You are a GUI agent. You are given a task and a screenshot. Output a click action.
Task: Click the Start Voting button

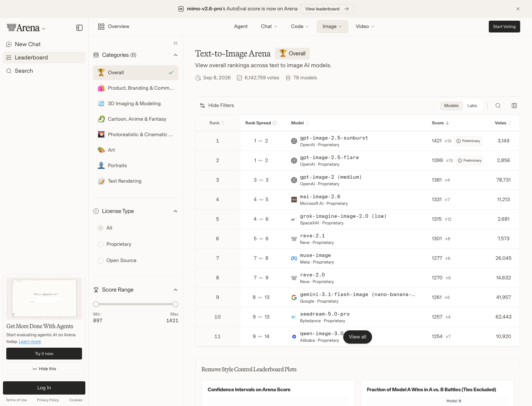504,27
